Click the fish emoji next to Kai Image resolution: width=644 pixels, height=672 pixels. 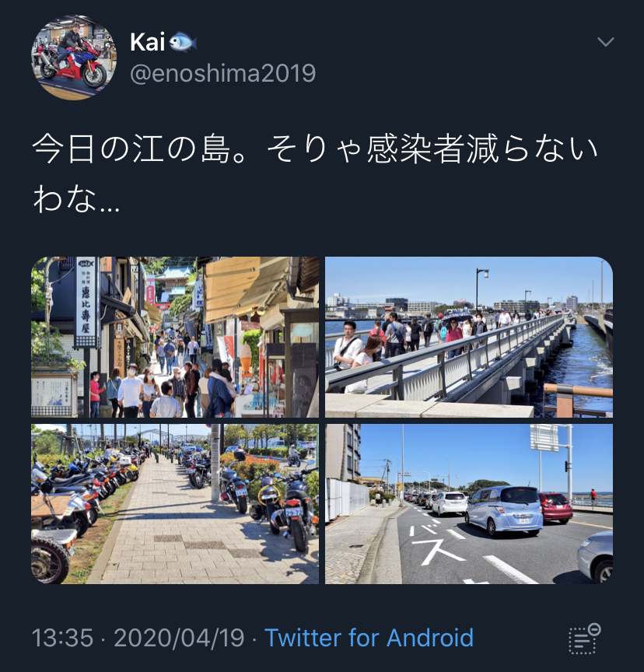pos(183,43)
